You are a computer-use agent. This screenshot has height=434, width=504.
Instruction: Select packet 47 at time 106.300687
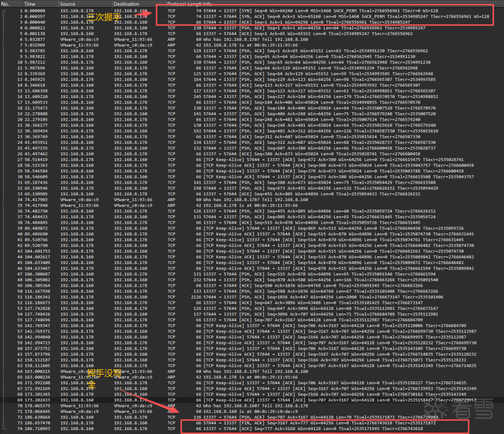point(252,274)
